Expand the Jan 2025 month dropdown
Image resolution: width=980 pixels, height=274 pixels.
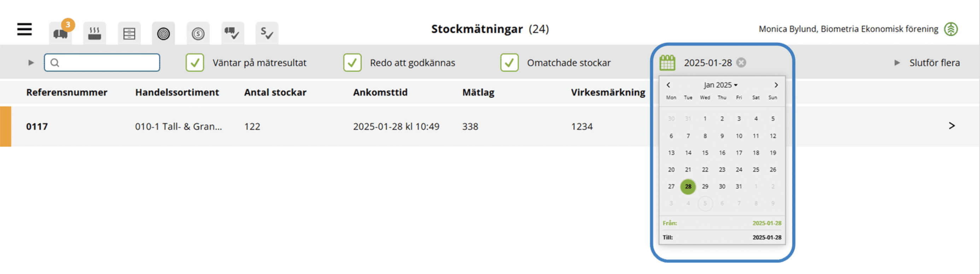pos(721,85)
